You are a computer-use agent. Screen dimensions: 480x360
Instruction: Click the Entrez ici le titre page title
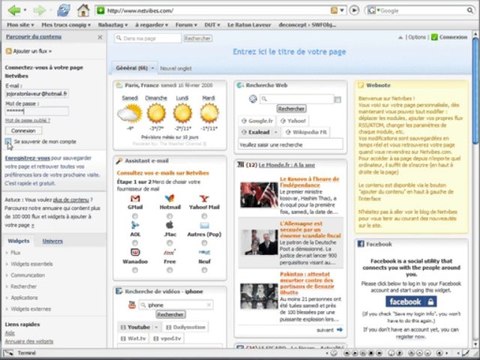pos(289,52)
